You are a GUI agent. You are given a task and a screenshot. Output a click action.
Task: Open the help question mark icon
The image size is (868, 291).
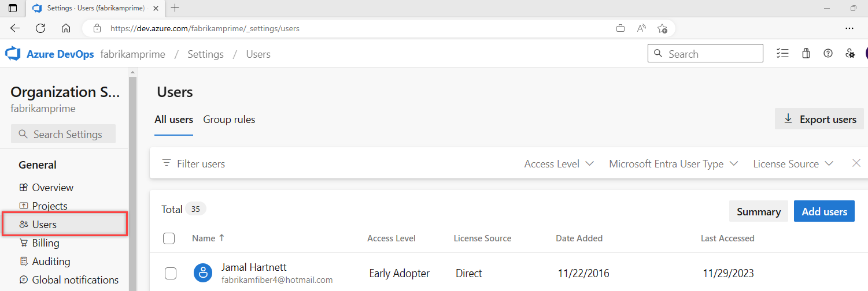(x=828, y=54)
